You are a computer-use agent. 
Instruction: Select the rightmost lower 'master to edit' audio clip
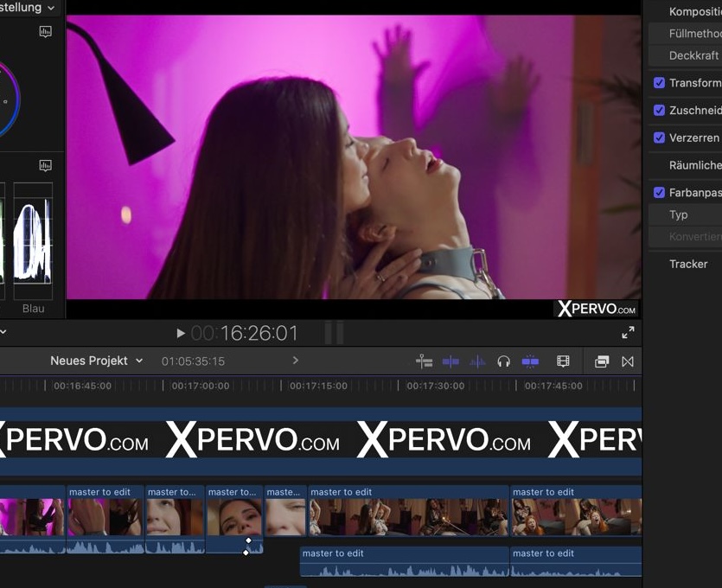[576, 562]
